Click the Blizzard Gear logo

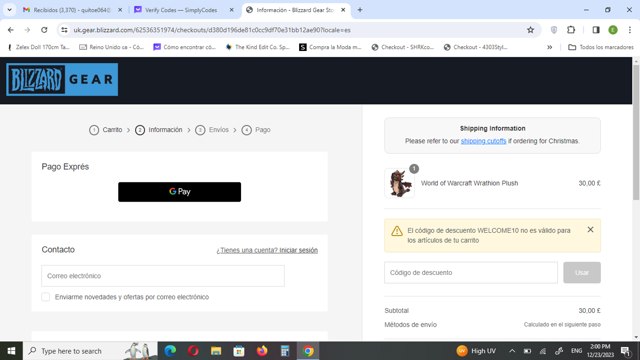62,80
